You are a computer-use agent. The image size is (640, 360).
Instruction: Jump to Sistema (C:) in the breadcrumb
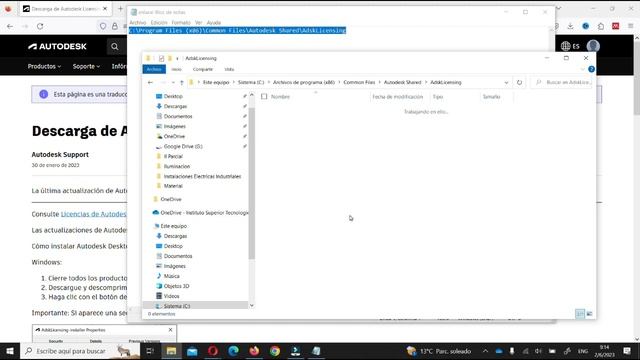(x=251, y=82)
